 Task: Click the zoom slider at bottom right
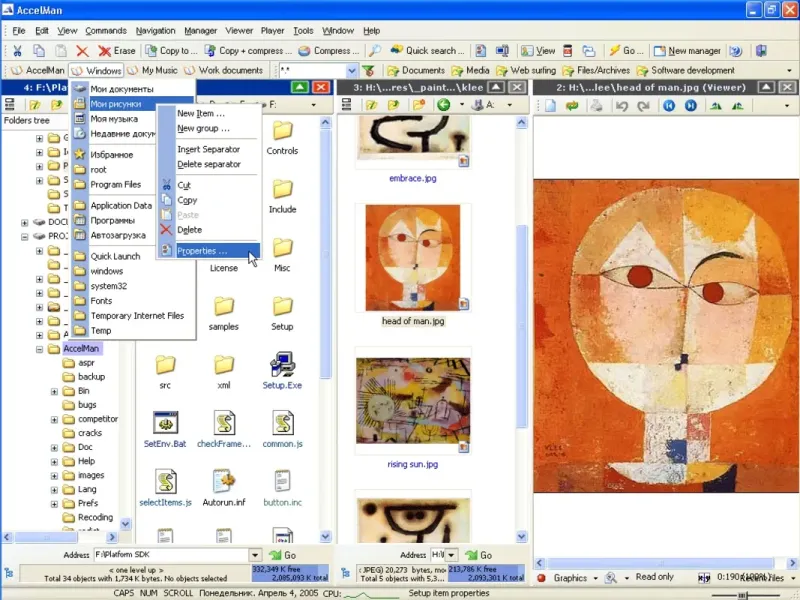tap(742, 594)
